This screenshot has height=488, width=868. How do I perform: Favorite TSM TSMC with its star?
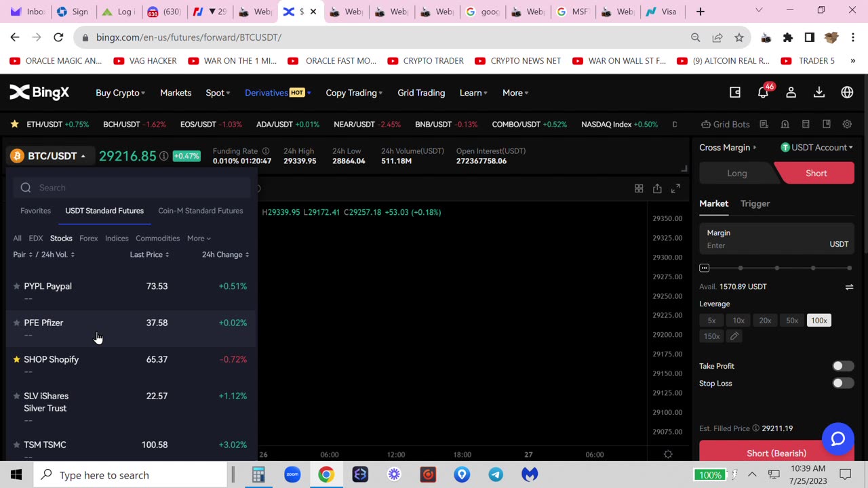17,445
